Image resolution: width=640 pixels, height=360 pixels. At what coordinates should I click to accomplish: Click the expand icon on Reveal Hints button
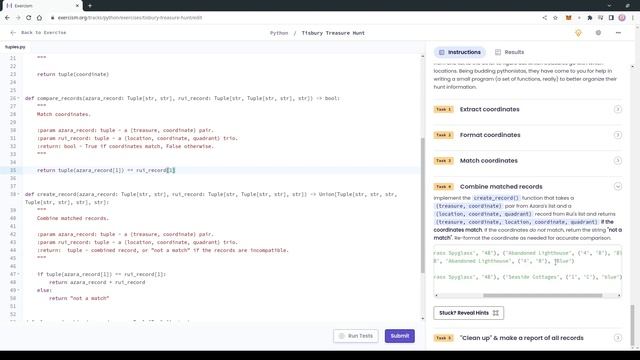(496, 313)
